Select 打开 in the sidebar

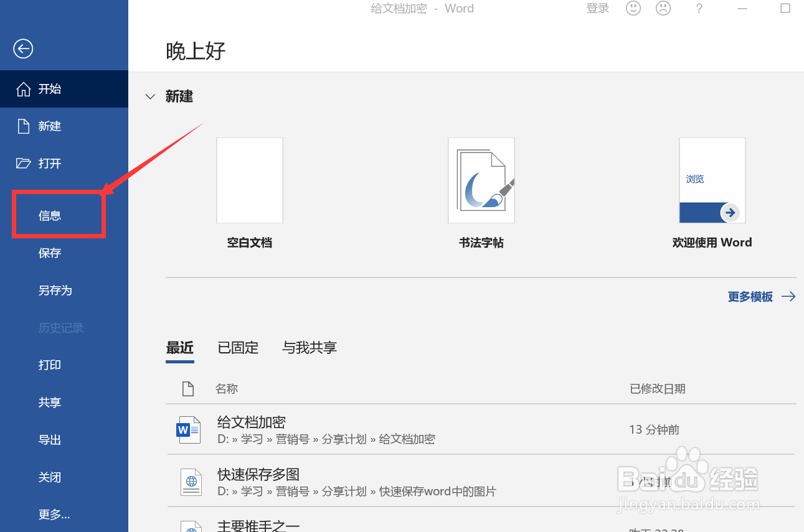click(x=64, y=164)
